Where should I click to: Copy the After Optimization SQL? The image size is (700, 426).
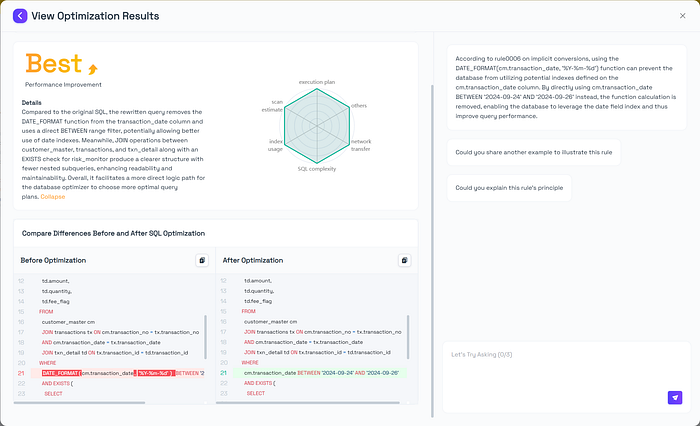coord(404,260)
